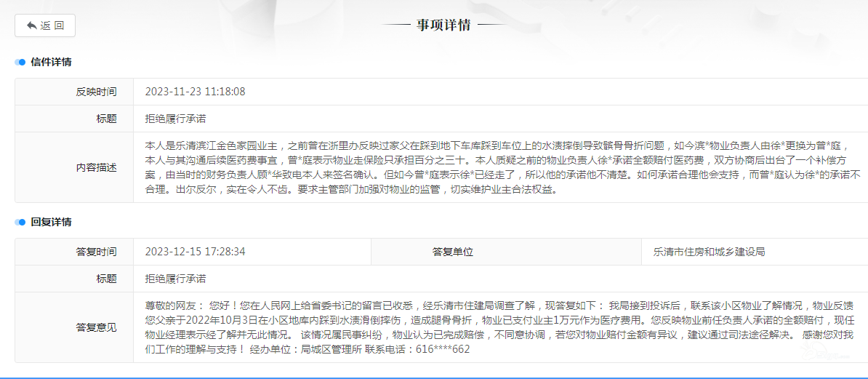
Task: Click the 回复详情 section header
Action: point(51,222)
